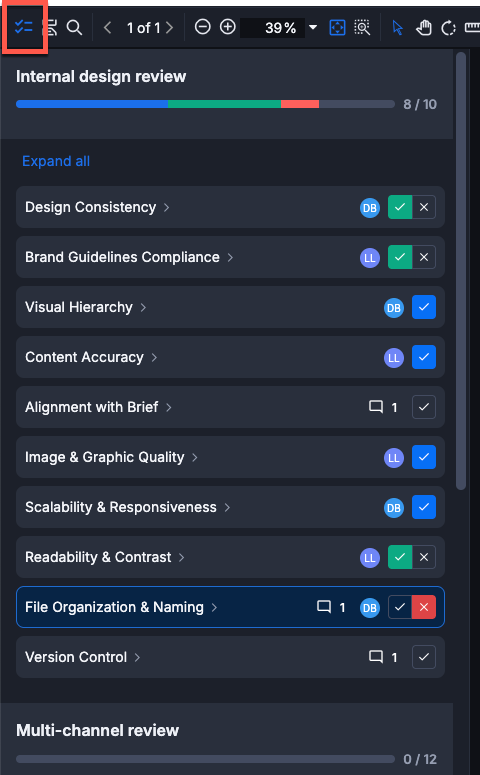The height and width of the screenshot is (775, 480).
Task: Select the pointer arrow tool
Action: [x=397, y=28]
